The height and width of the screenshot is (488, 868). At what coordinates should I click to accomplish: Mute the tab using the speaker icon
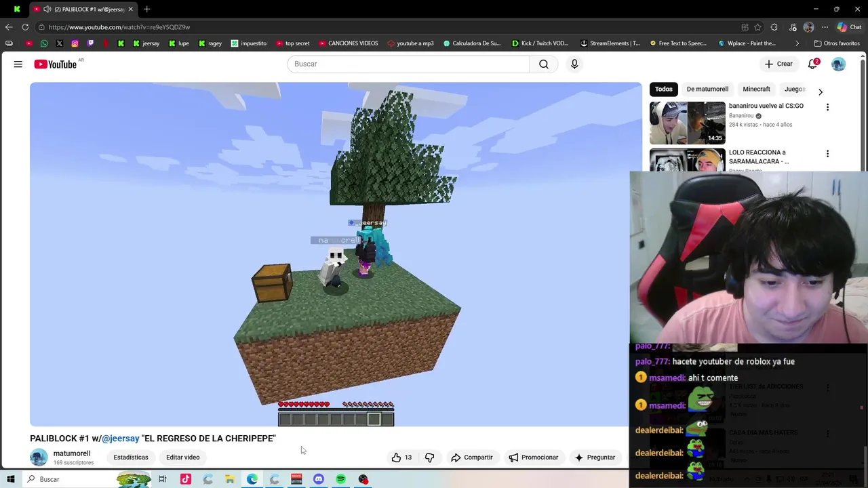(x=47, y=9)
